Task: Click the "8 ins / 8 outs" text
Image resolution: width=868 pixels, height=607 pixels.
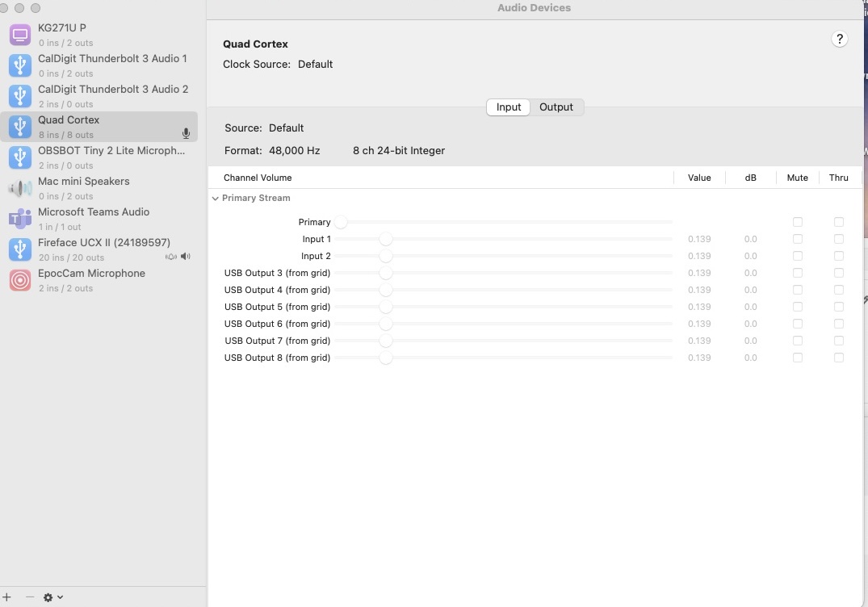Action: (66, 135)
